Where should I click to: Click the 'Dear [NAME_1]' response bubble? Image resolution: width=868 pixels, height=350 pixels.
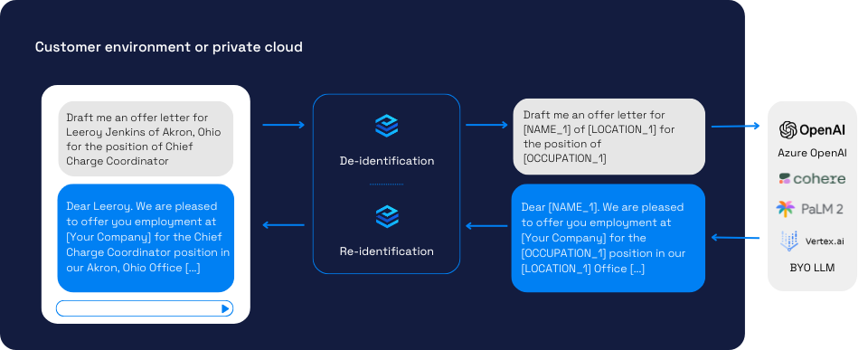coord(608,238)
